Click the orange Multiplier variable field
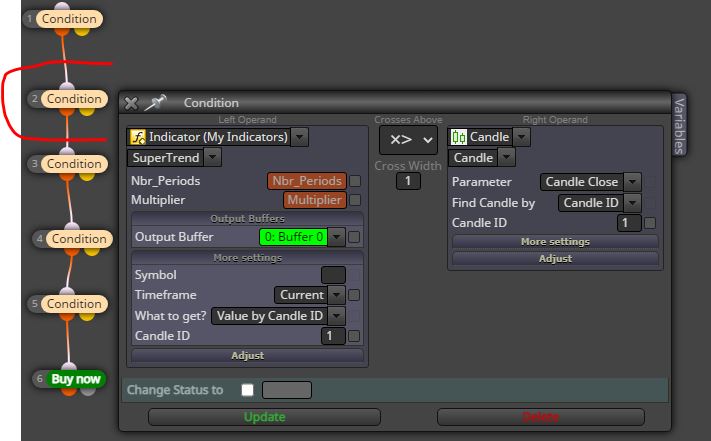Image resolution: width=711 pixels, height=441 pixels. (x=315, y=200)
